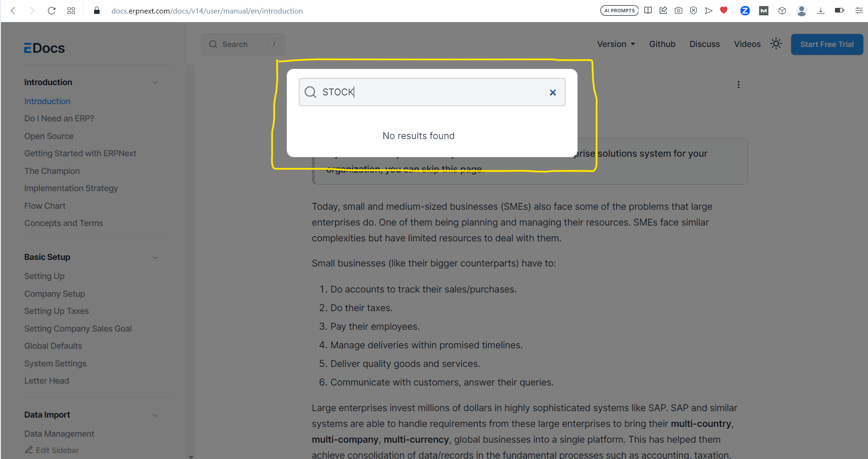Open the blue Z extension icon
868x459 pixels.
pos(745,10)
